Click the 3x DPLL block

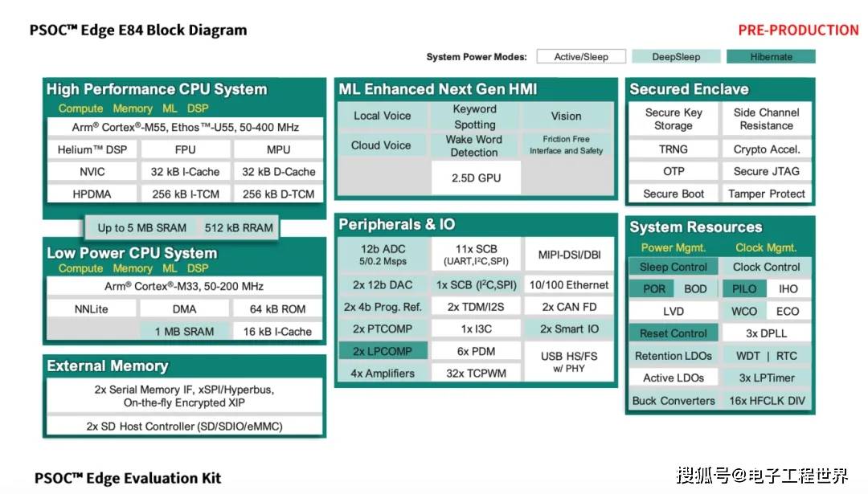pyautogui.click(x=767, y=333)
